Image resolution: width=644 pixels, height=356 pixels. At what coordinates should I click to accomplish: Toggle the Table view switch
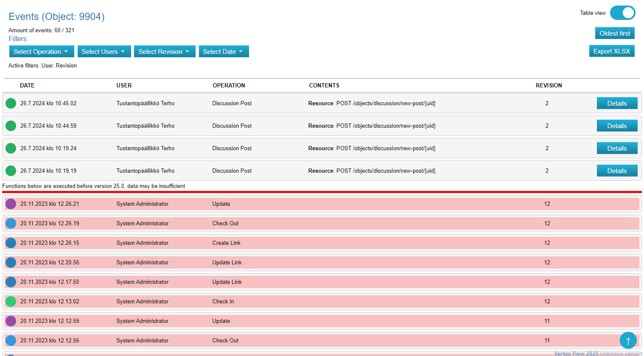(622, 13)
